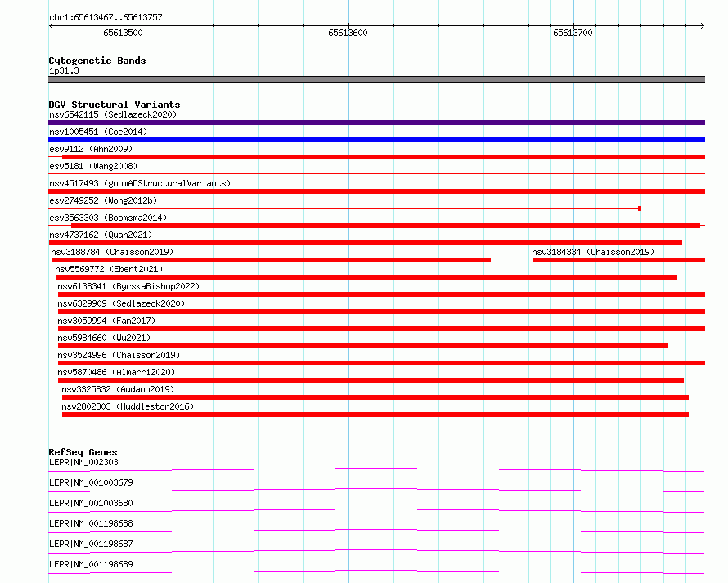Click the gray 1p31.3 cytogenetic band bar
This screenshot has height=583, width=728.
pos(376,79)
